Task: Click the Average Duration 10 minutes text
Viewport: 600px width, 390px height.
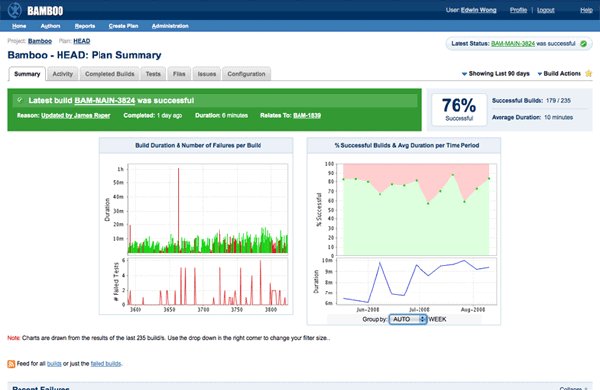Action: coord(532,117)
